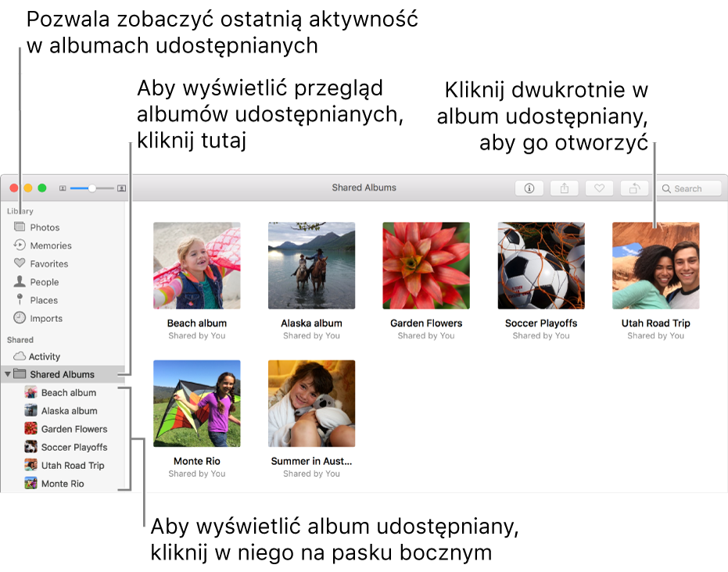Click the Monte Rio title under its thumbnail
This screenshot has height=572, width=728.
197,461
